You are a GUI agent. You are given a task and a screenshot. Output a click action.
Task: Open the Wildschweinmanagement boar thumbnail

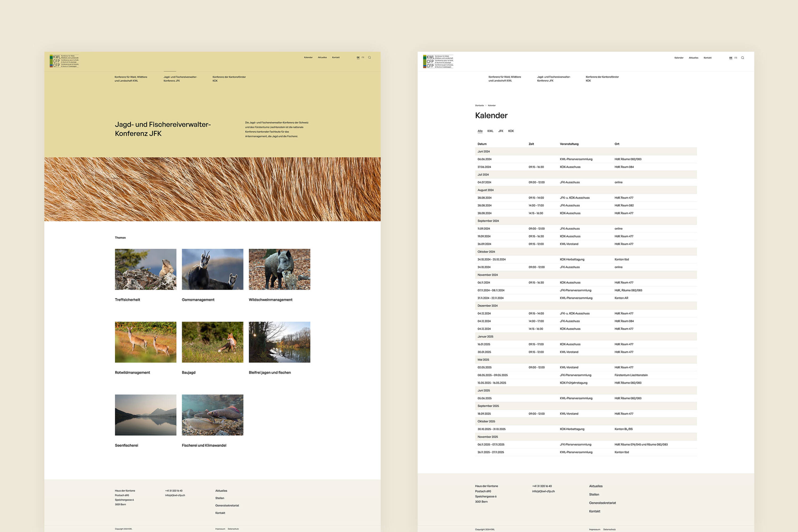[279, 269]
